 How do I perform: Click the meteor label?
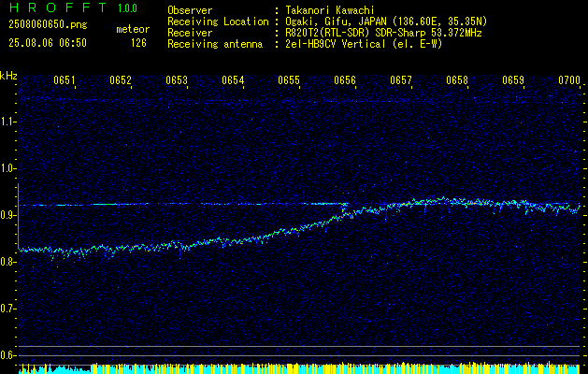133,29
